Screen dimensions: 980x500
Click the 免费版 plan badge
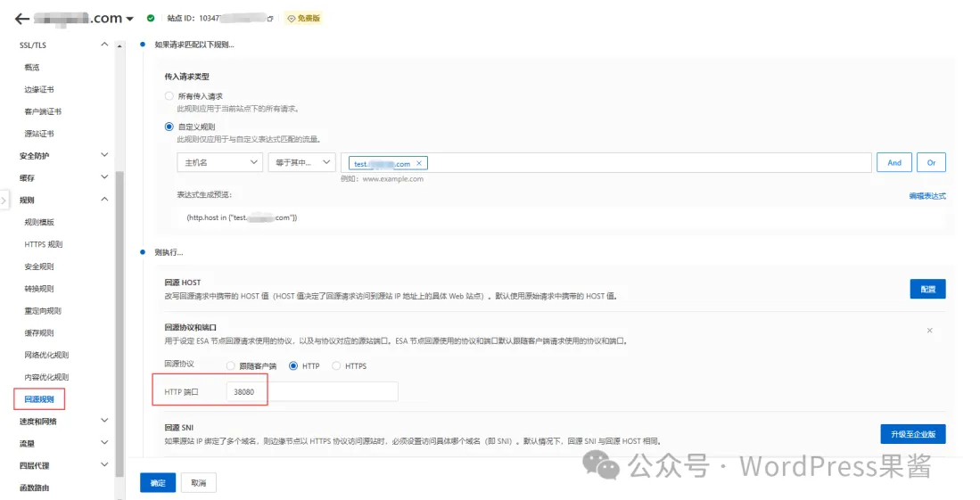click(304, 18)
